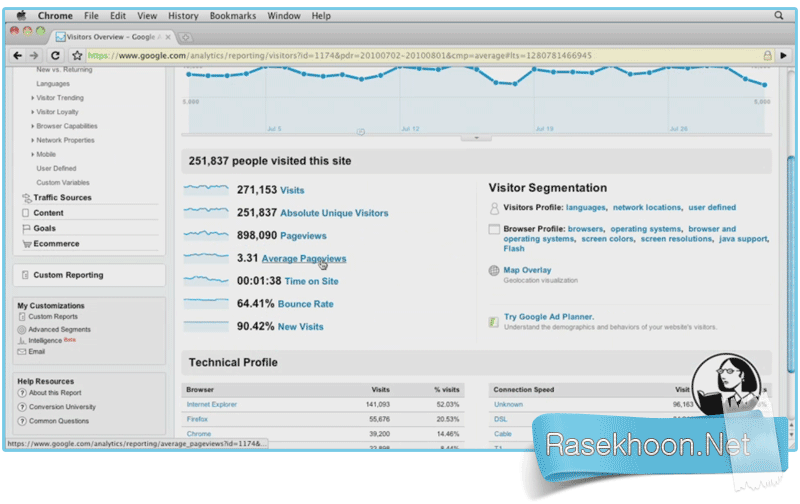The height and width of the screenshot is (504, 800).
Task: Open the New Visits link
Action: pyautogui.click(x=301, y=326)
